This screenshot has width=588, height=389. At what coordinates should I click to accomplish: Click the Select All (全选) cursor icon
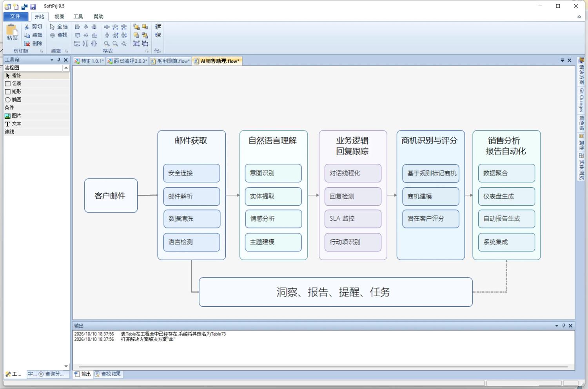pyautogui.click(x=52, y=27)
